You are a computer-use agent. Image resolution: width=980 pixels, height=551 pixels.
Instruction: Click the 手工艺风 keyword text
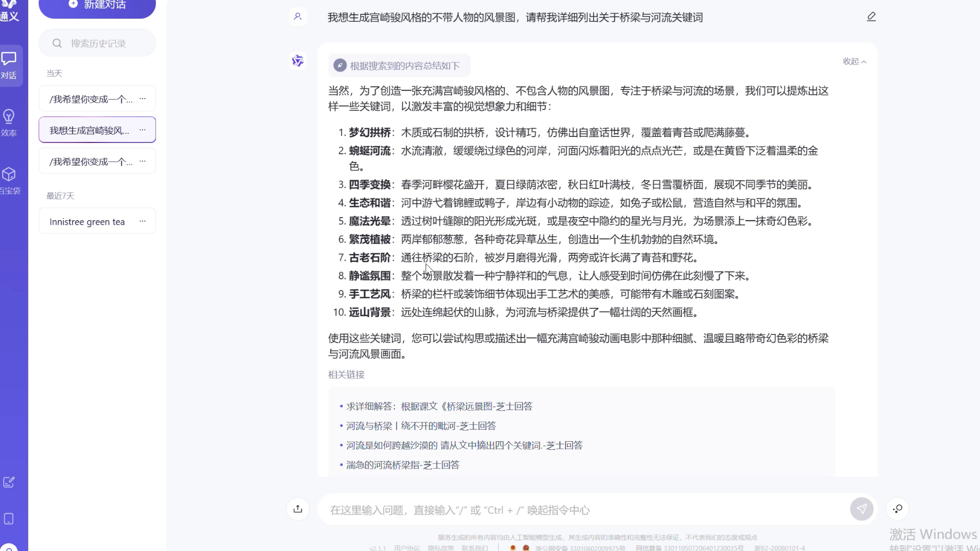[369, 294]
